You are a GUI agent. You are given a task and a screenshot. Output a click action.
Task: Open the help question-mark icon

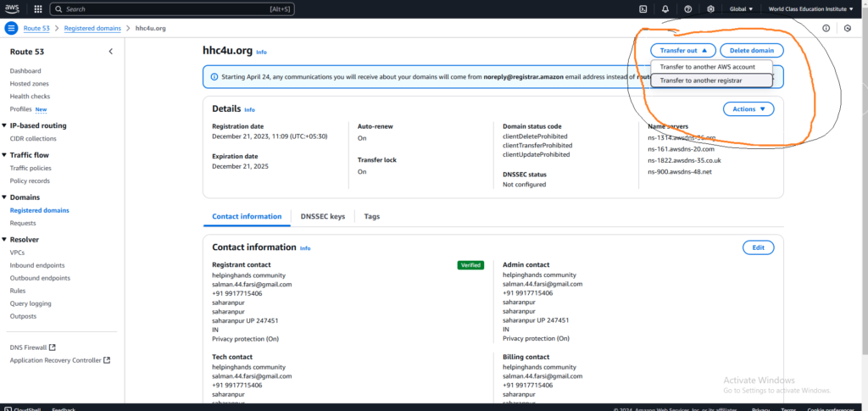click(688, 8)
